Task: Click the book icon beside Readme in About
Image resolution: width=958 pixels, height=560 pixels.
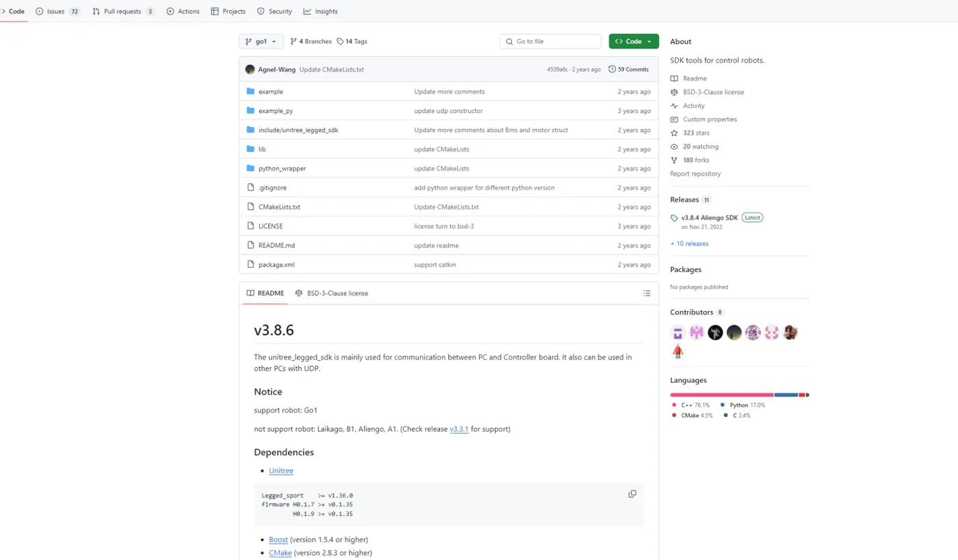Action: tap(674, 79)
